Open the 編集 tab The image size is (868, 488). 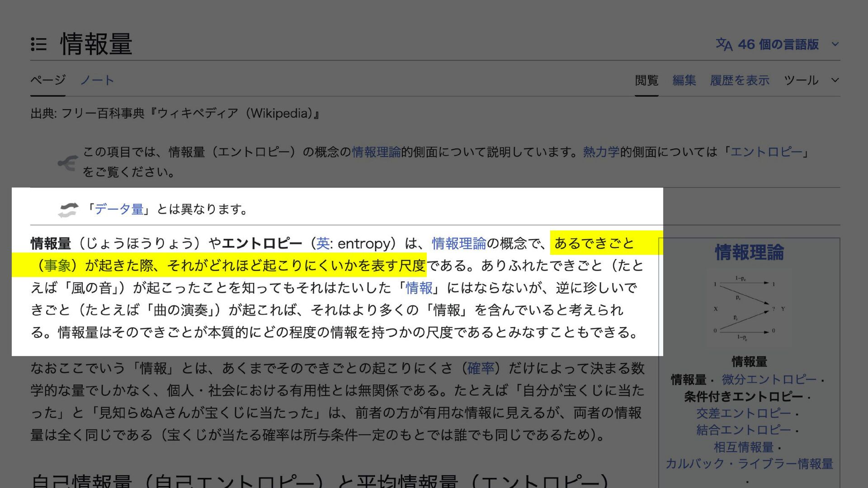point(684,80)
